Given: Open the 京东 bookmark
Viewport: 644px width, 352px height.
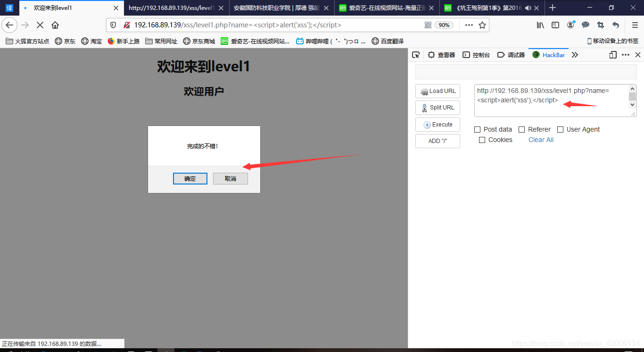Looking at the screenshot, I should tap(65, 41).
